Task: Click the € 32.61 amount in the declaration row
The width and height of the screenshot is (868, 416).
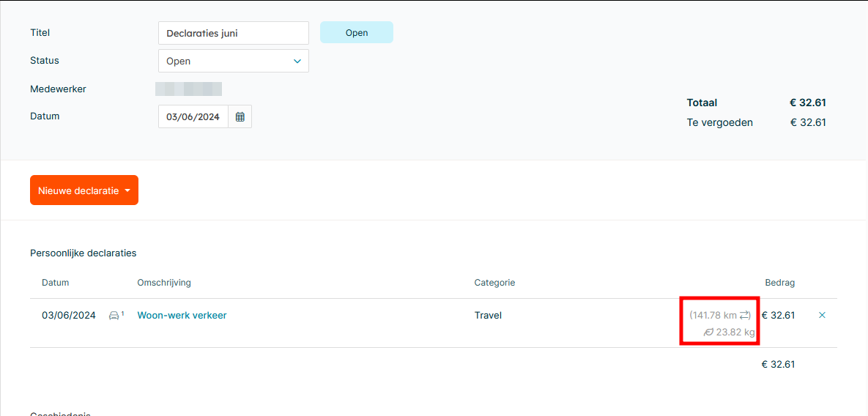Action: pyautogui.click(x=778, y=316)
